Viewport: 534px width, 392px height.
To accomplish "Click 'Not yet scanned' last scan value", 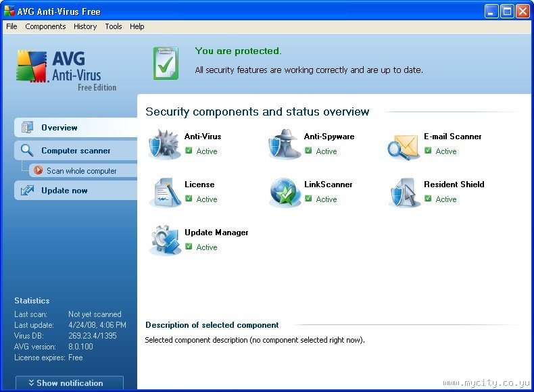I will (95, 314).
